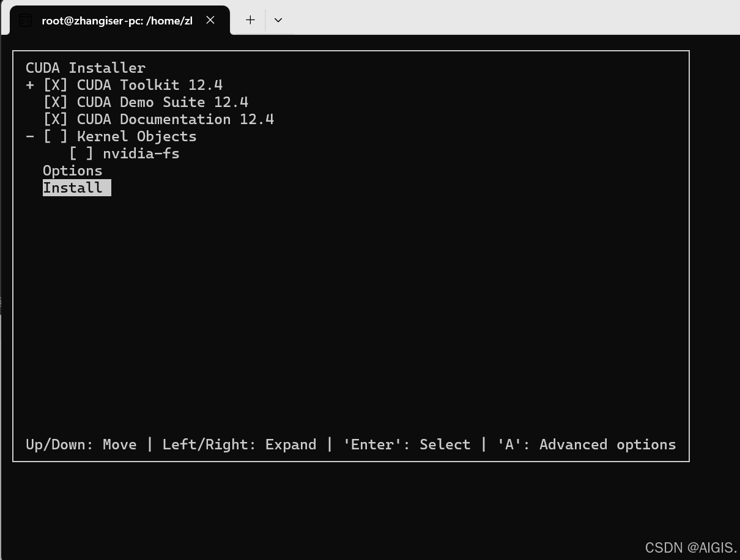The image size is (740, 560).
Task: Click the Left/Right: Expand hint text
Action: [x=239, y=444]
